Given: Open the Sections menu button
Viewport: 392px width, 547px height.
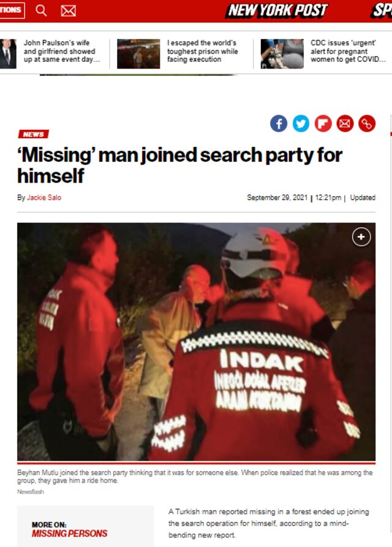Looking at the screenshot, I should (x=12, y=10).
